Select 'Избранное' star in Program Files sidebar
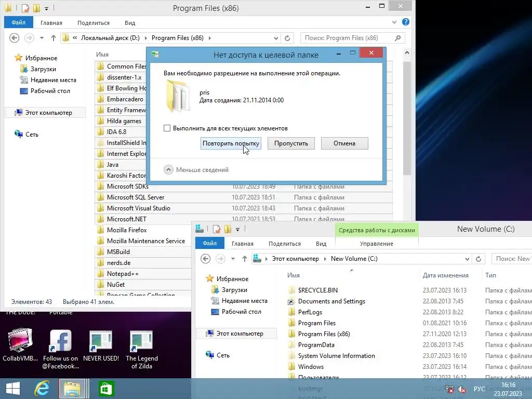The height and width of the screenshot is (399, 532). coord(18,58)
